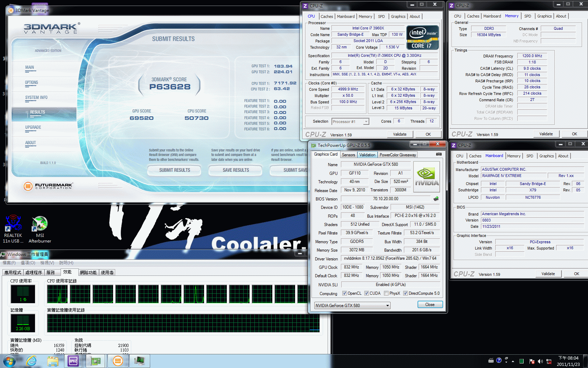Image resolution: width=588 pixels, height=368 pixels.
Task: Click the taskbar clock showing 08:04
Action: [x=568, y=361]
